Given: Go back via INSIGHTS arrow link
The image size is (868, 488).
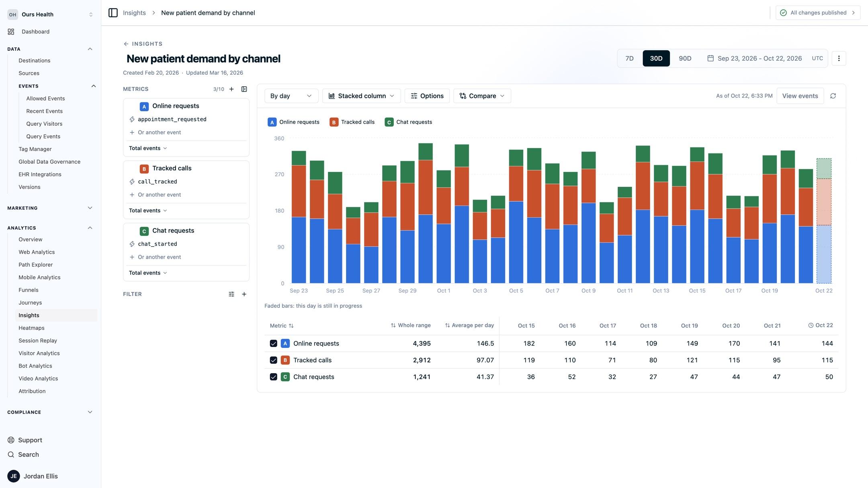Looking at the screenshot, I should (x=143, y=44).
